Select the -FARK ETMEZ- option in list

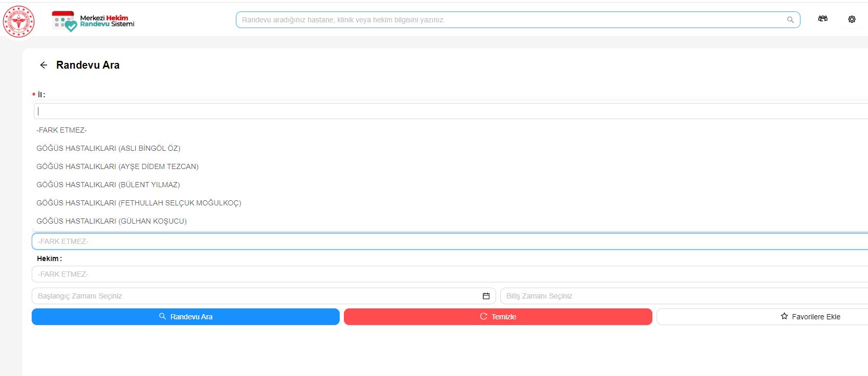(62, 130)
